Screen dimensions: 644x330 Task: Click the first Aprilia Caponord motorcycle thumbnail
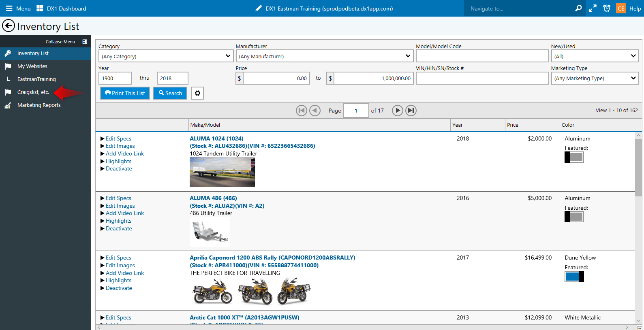(213, 292)
